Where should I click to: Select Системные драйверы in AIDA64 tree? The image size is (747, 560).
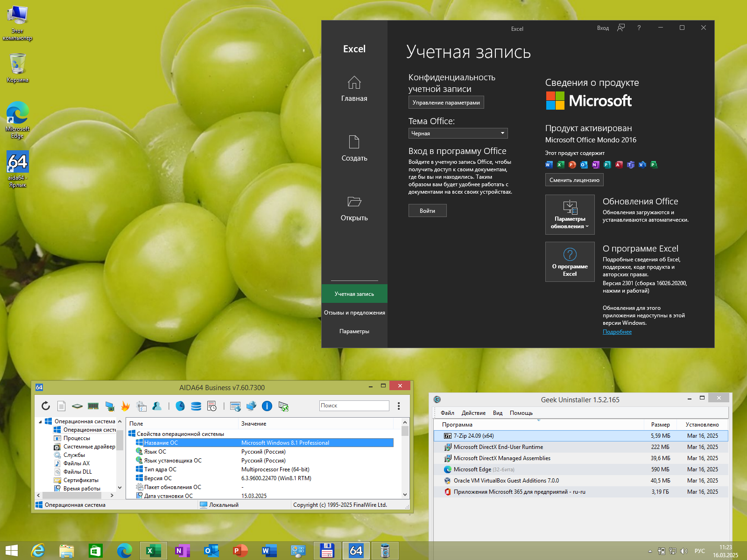click(85, 447)
